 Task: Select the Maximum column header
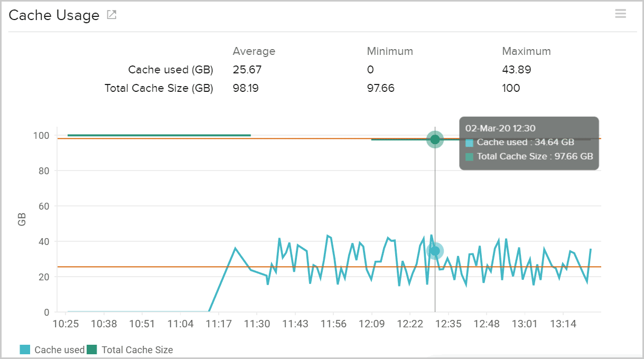pos(526,51)
